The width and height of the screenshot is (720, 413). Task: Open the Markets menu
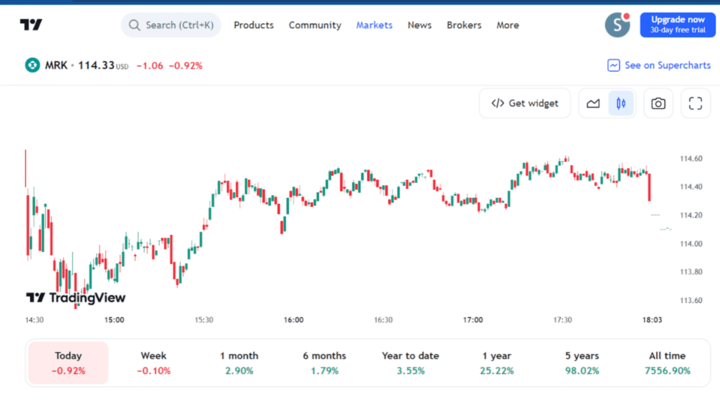pos(374,25)
